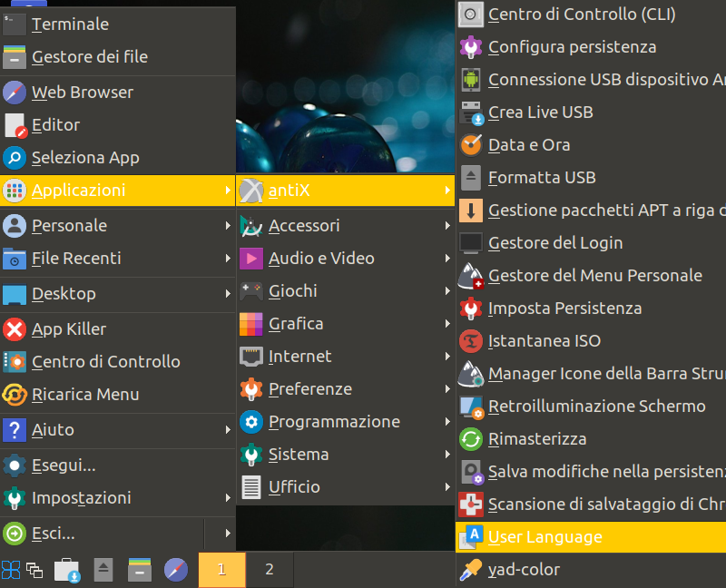Screen dimensions: 726x588
Task: Click Connessione USB dispositivo Android icon
Action: point(471,80)
